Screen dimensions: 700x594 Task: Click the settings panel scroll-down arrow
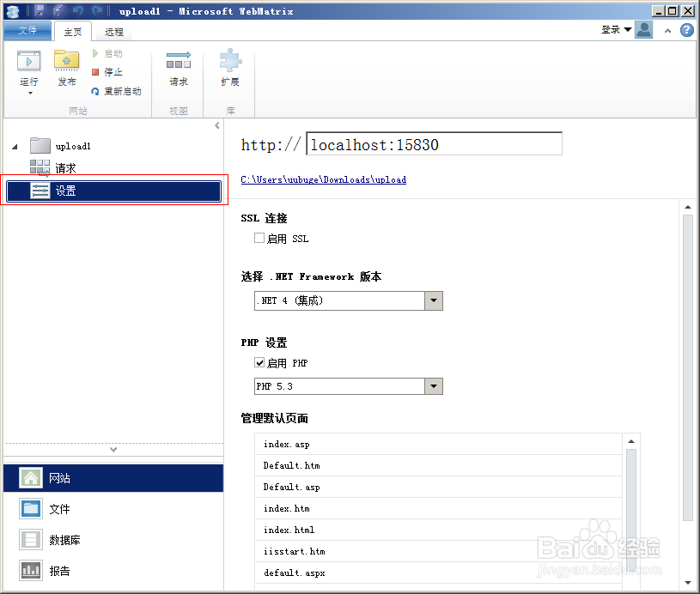687,583
